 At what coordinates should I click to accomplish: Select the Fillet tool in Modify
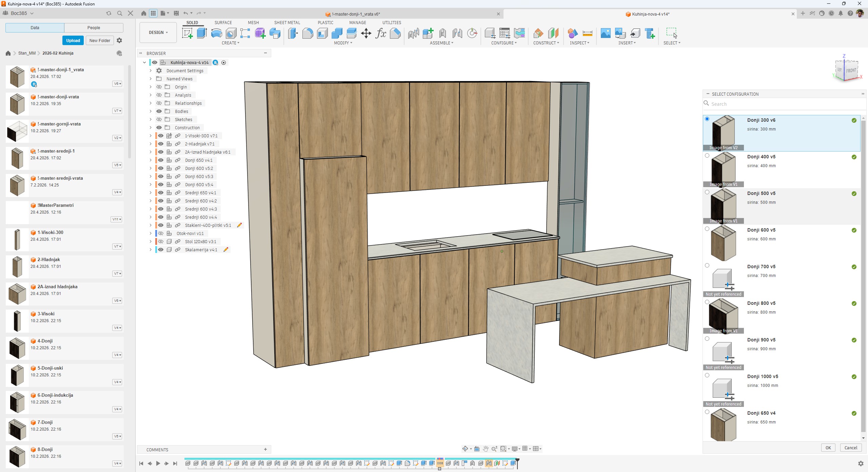coord(308,33)
